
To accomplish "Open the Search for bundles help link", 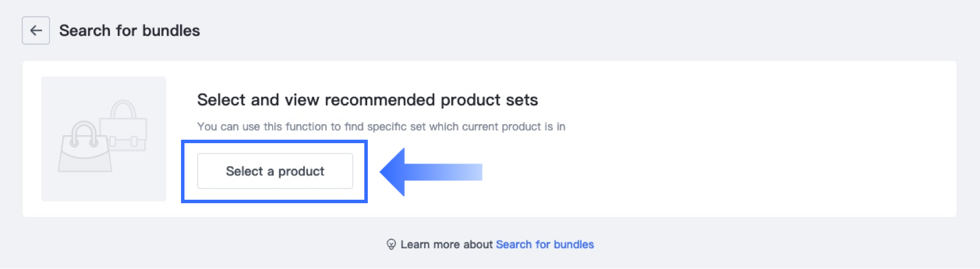I will [x=544, y=245].
